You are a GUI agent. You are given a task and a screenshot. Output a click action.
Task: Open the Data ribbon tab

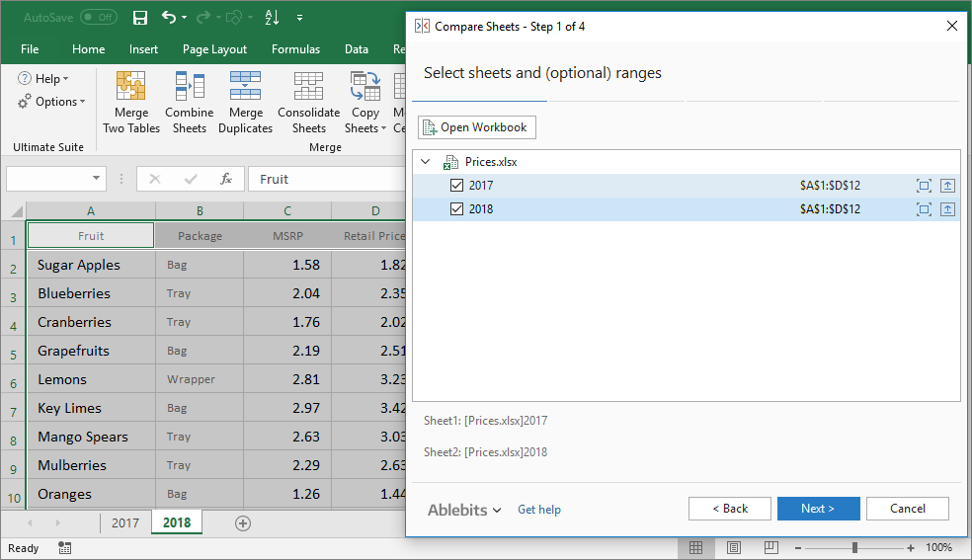(357, 49)
